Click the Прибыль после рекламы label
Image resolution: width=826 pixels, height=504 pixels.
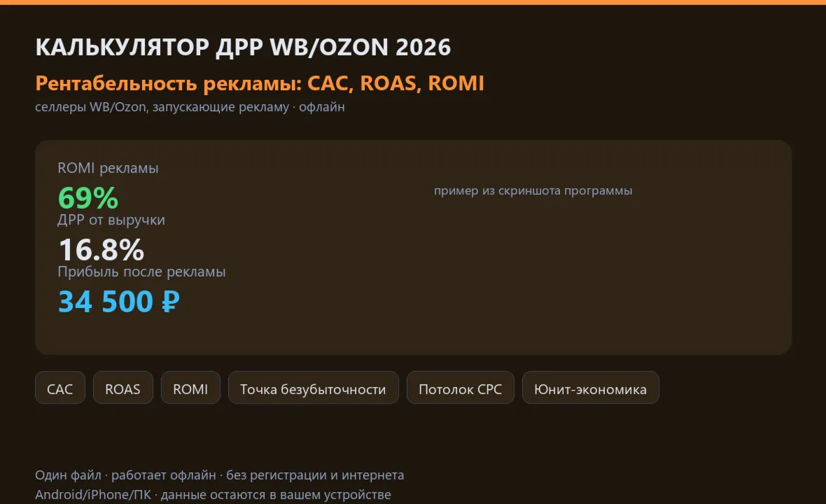141,272
